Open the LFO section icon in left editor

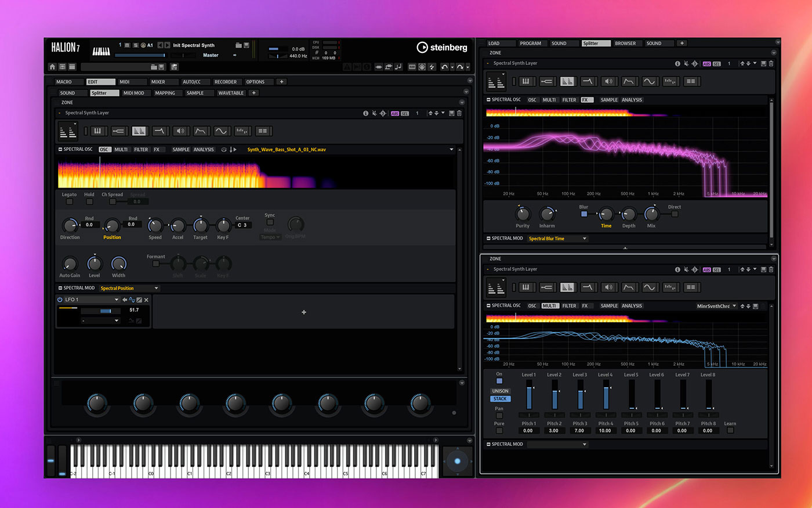221,131
